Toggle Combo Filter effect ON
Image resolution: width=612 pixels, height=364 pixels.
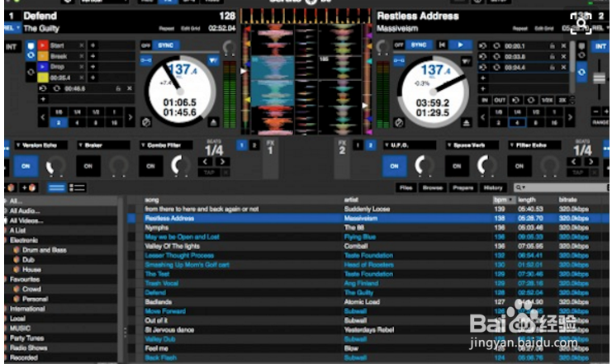[150, 166]
